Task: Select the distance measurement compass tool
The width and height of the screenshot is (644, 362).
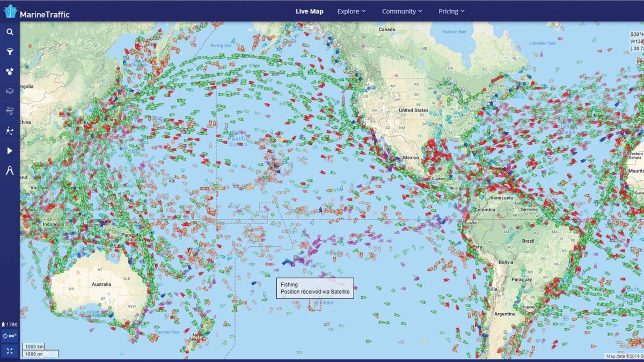Action: (10, 171)
